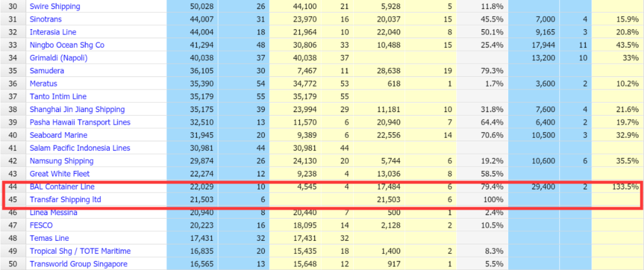This screenshot has width=644, height=270.
Task: Open the Linea Messina link
Action: tap(55, 213)
